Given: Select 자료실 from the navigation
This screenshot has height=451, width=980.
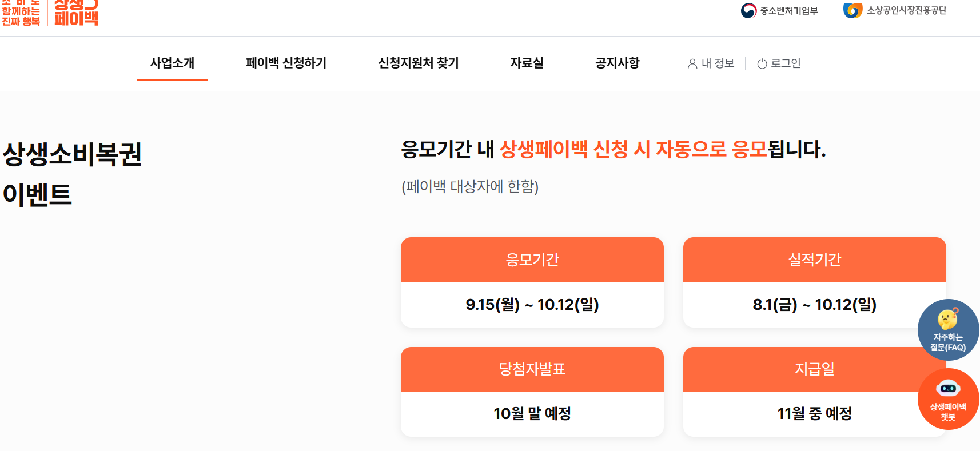Looking at the screenshot, I should [526, 63].
